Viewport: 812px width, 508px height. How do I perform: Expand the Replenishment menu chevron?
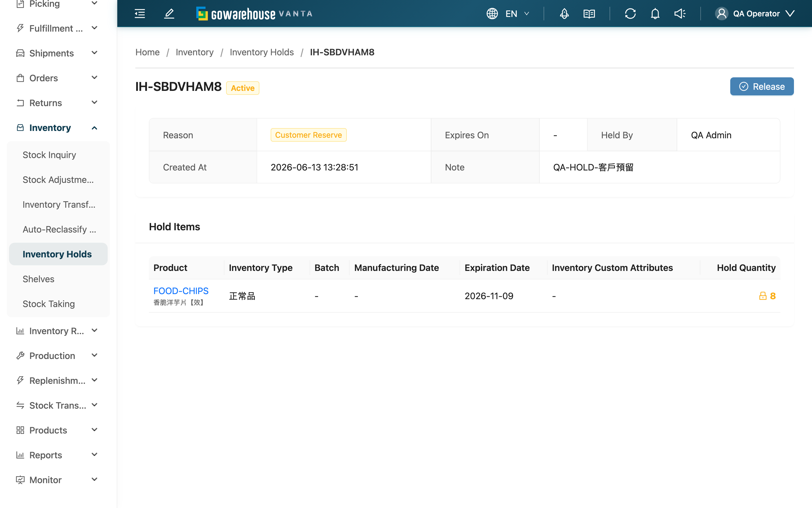click(x=94, y=380)
